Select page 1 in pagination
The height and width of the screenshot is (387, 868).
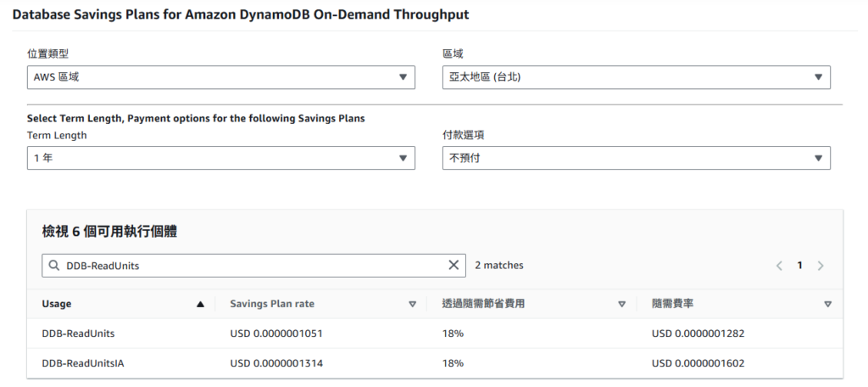click(799, 266)
